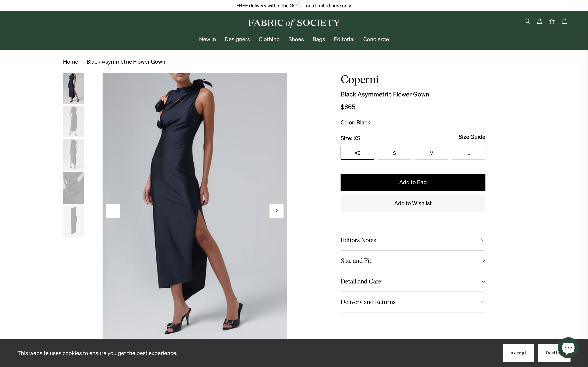Select size L

pyautogui.click(x=468, y=153)
